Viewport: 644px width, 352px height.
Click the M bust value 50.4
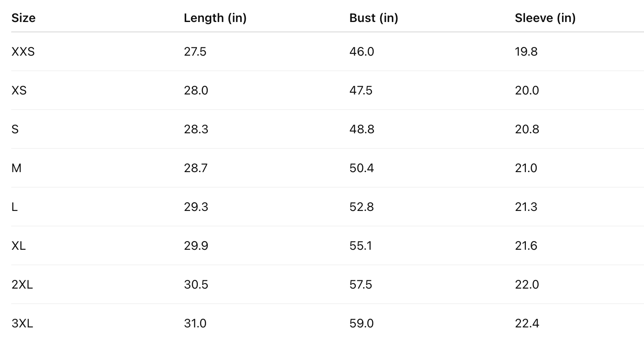tap(361, 168)
